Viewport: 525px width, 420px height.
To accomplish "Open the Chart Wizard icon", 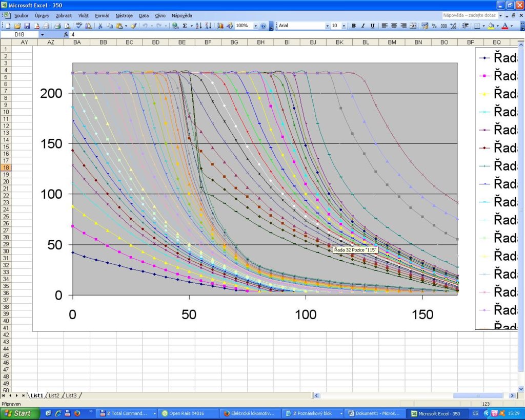I will (220, 26).
